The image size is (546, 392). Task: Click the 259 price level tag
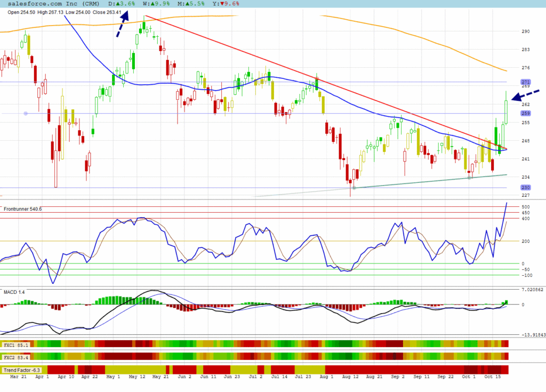pos(525,113)
